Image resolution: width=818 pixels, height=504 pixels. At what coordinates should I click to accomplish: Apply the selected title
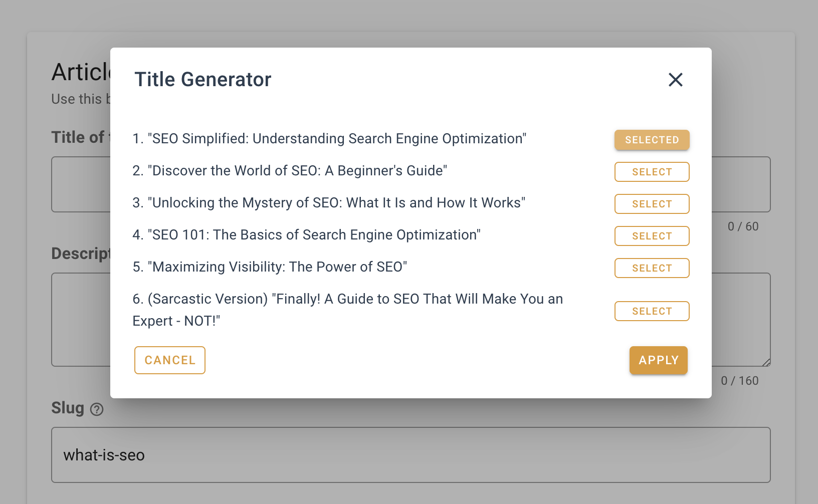pos(658,360)
